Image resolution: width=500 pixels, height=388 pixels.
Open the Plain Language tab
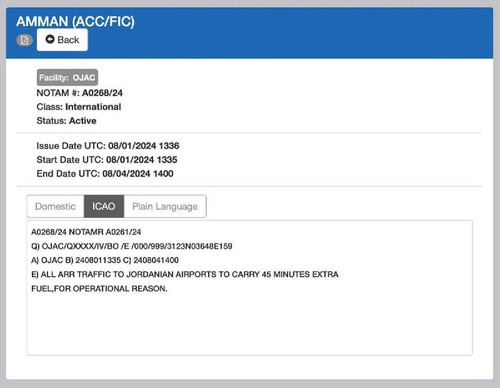click(165, 206)
